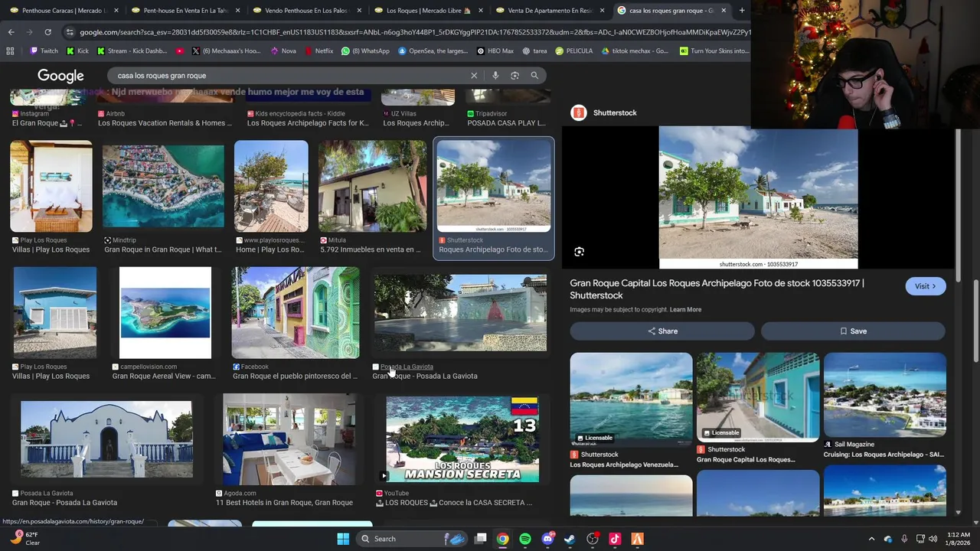Open the PELICULA bookmark
This screenshot has height=551, width=980.
tap(574, 51)
